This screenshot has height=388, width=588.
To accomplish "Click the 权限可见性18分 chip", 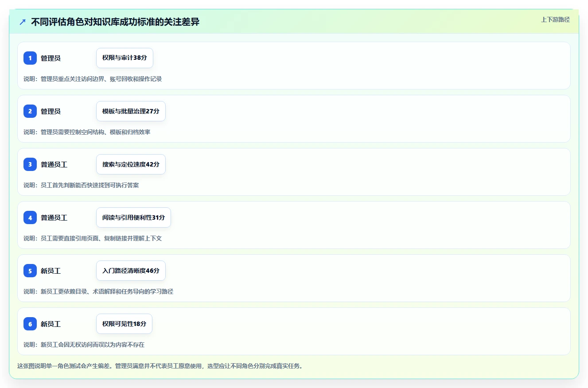I will [124, 324].
